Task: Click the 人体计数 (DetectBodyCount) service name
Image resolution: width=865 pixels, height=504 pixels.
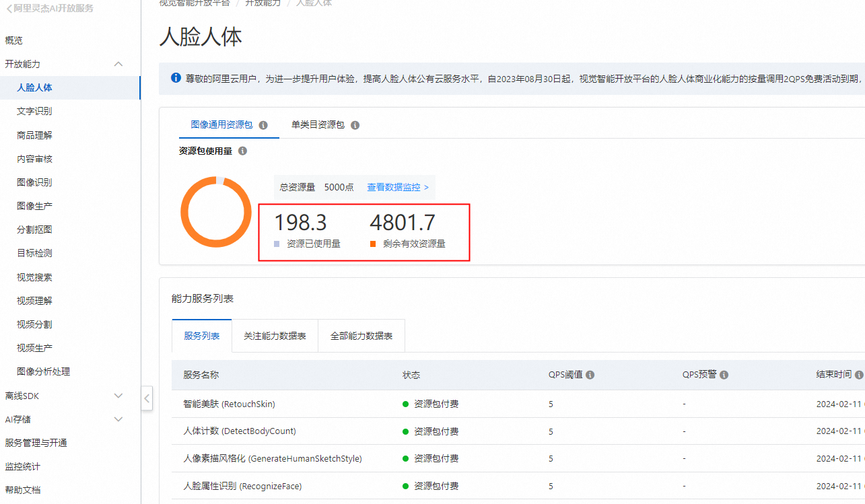Action: tap(240, 431)
